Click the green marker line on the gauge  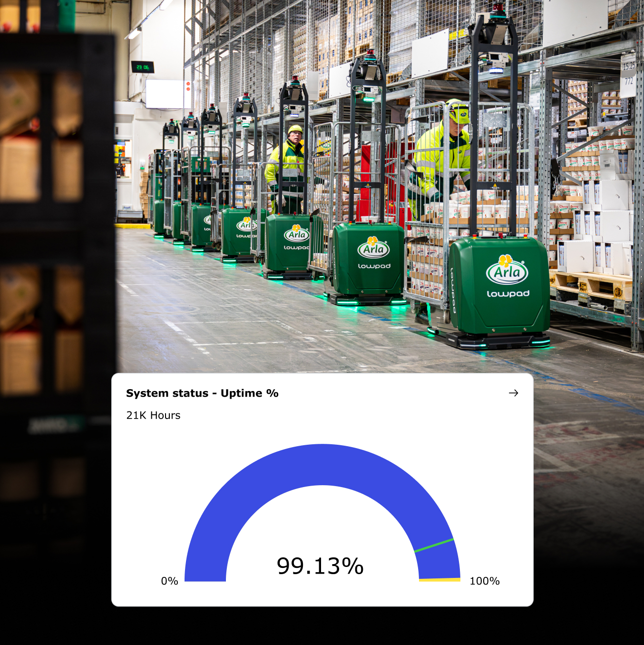(434, 546)
